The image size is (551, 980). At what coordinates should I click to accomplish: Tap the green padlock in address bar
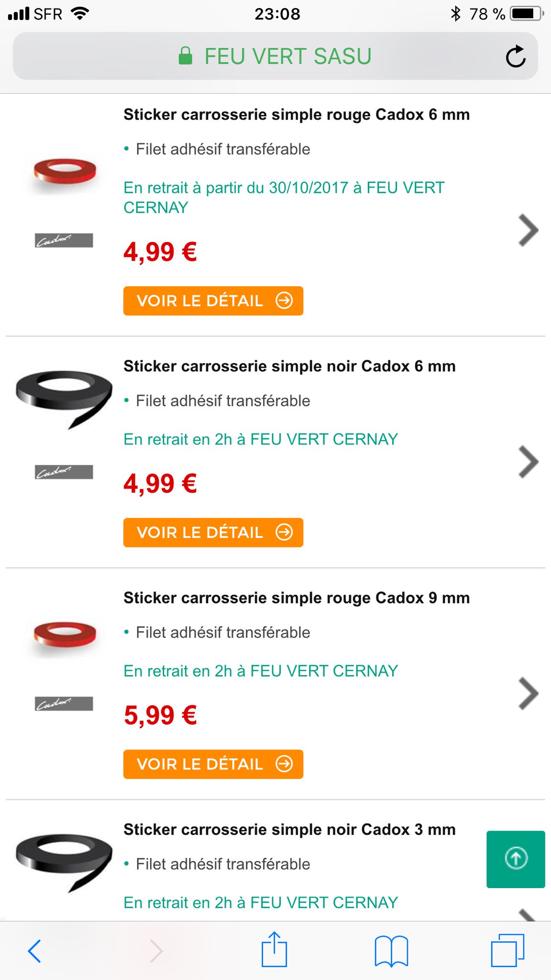click(x=186, y=56)
